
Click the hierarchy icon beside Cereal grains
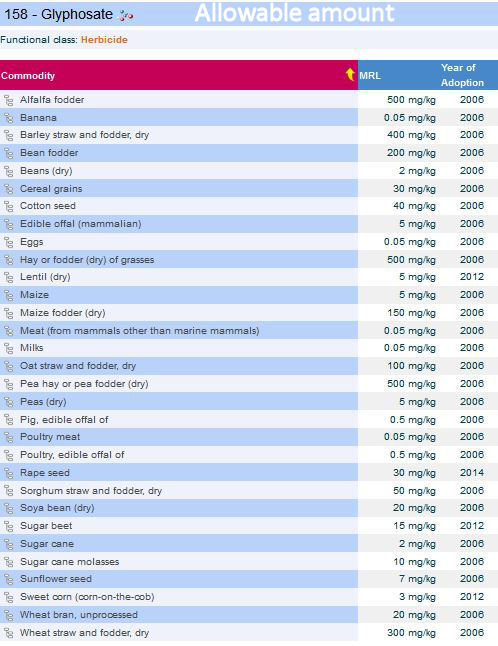click(9, 189)
